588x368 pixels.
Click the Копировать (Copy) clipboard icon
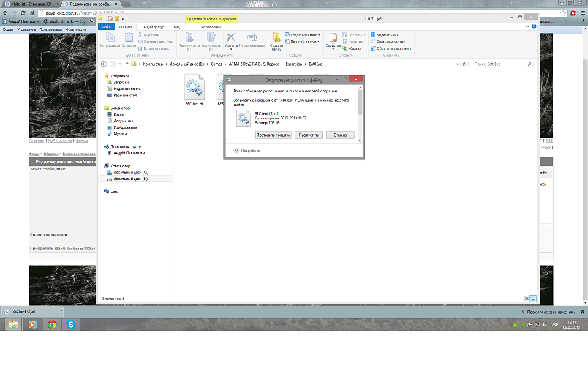point(110,39)
